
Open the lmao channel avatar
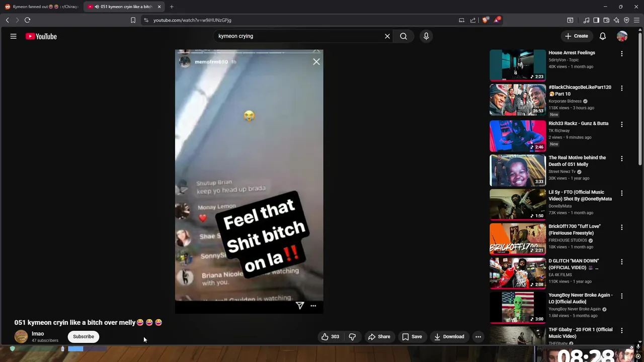point(21,337)
